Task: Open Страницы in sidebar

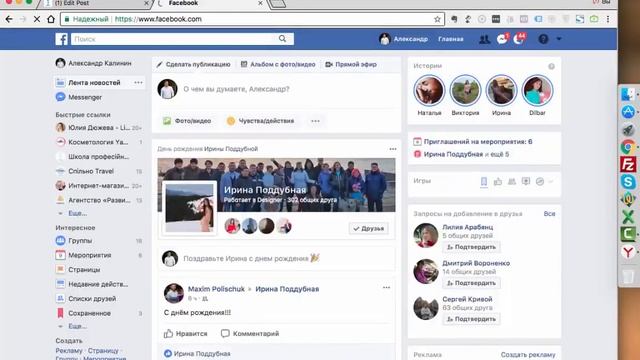Action: (78, 269)
